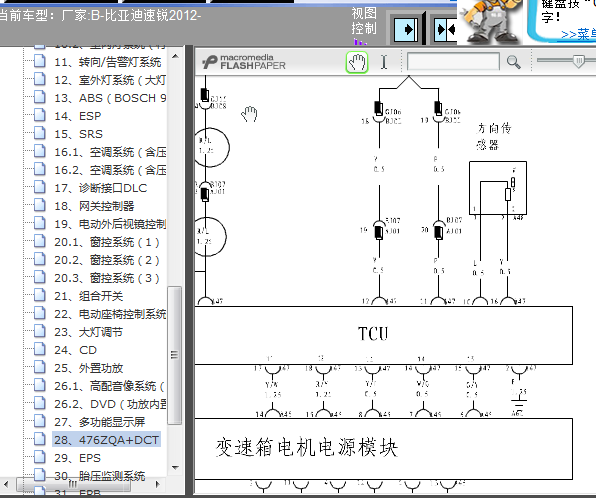Image resolution: width=596 pixels, height=498 pixels.
Task: Click document icon beside 29、EPS
Action: pos(40,457)
